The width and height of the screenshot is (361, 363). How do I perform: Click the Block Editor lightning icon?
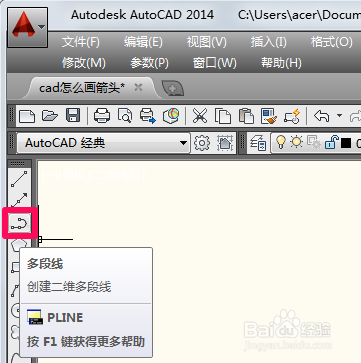pyautogui.click(x=292, y=116)
